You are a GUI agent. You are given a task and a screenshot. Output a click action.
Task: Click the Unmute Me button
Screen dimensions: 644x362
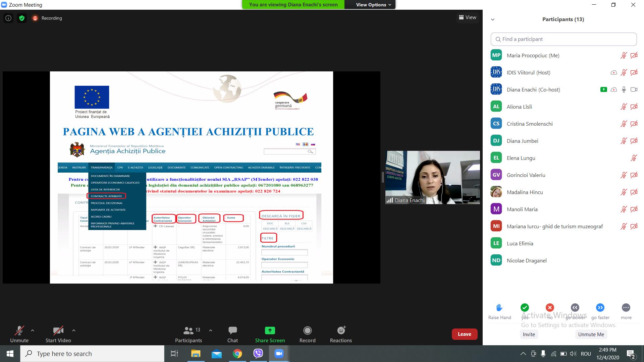point(591,334)
